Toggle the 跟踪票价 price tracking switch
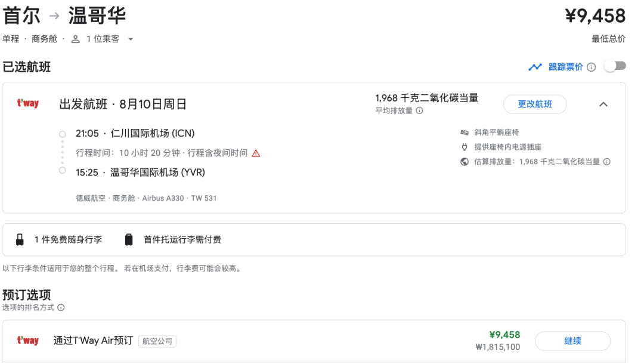644x363 pixels. coord(615,66)
